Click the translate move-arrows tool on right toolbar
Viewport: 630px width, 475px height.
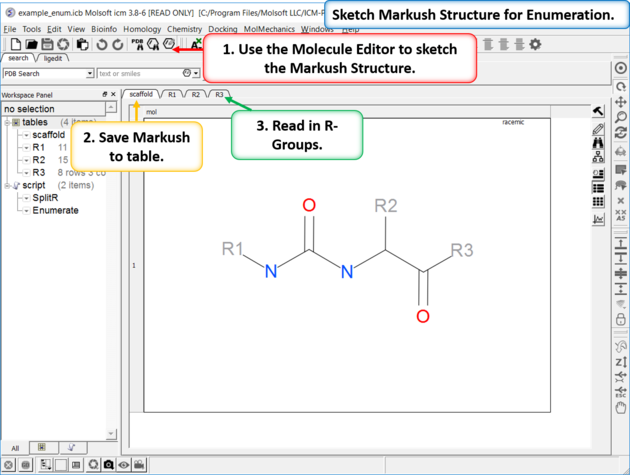[621, 102]
